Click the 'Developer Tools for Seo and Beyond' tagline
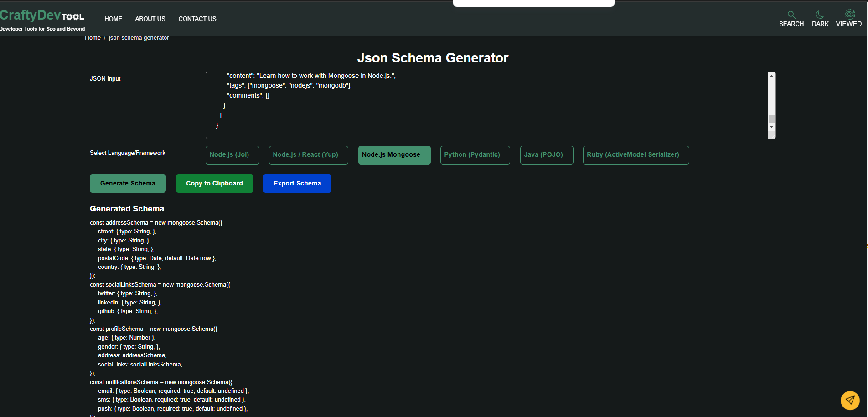 pos(42,29)
